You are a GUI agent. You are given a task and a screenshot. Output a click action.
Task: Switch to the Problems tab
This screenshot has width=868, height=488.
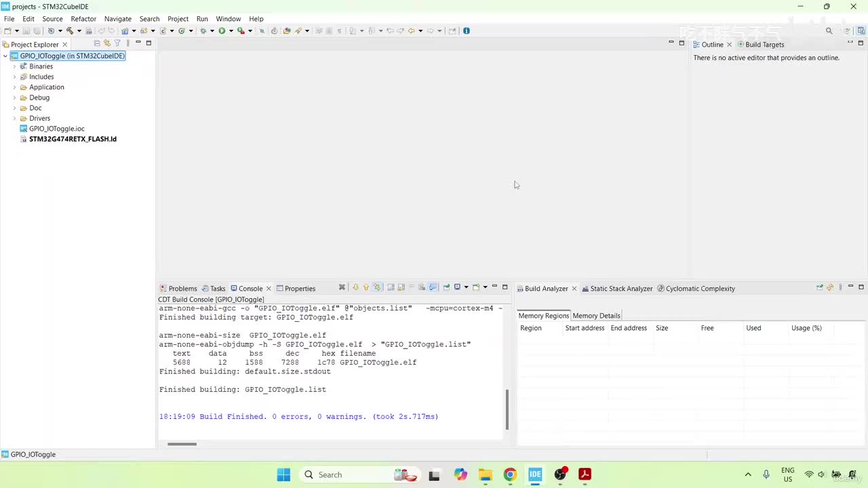click(x=178, y=288)
